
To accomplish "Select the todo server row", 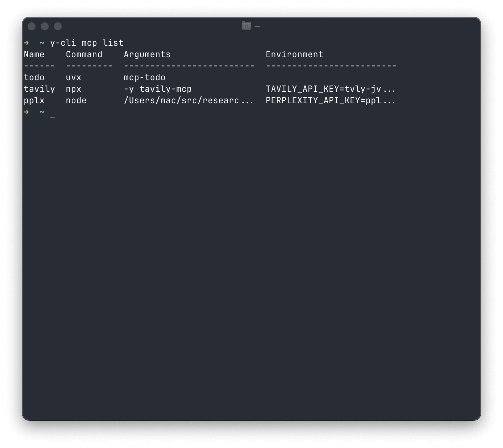I will coord(34,77).
